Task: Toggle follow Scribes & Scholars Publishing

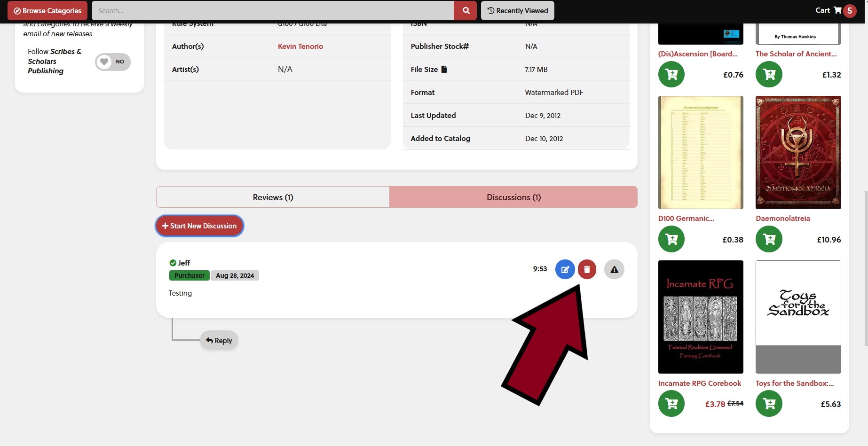Action: (x=113, y=62)
